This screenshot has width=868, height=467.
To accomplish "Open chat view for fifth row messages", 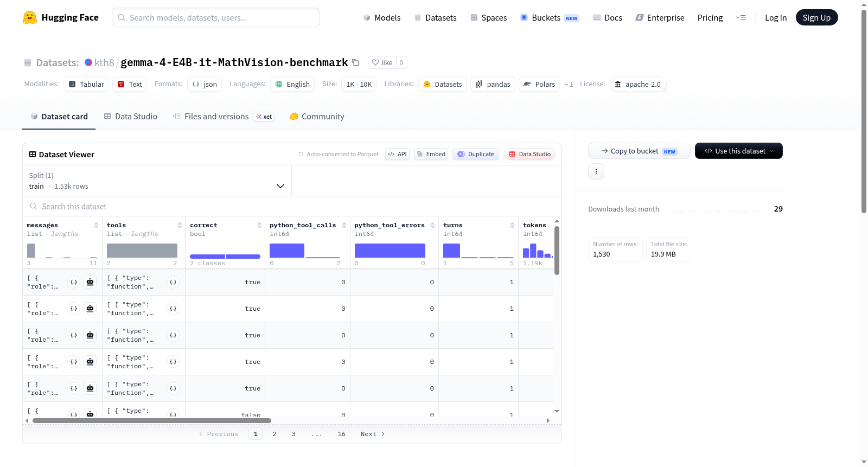I will point(90,388).
